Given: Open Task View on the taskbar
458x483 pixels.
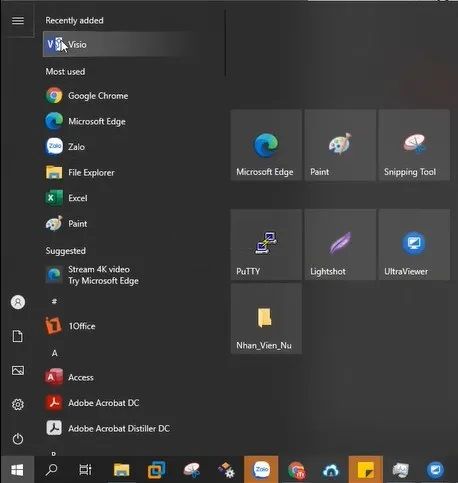Looking at the screenshot, I should point(85,470).
